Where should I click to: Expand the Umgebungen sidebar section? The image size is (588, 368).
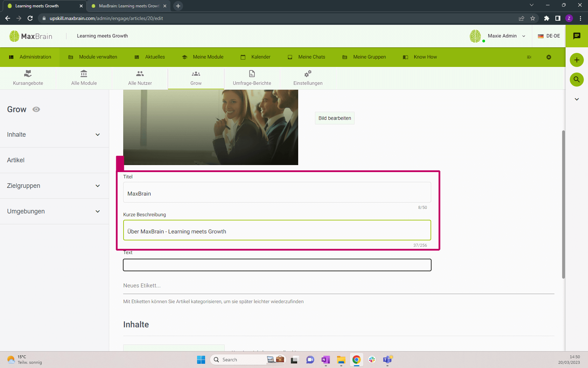click(x=54, y=211)
